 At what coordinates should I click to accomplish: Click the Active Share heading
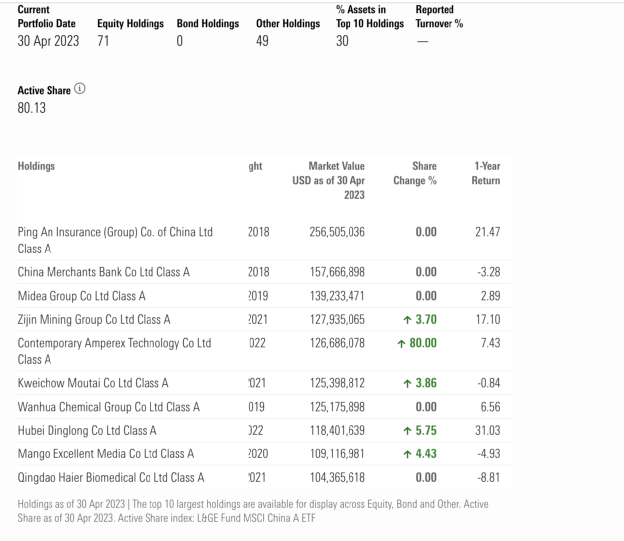(x=44, y=91)
